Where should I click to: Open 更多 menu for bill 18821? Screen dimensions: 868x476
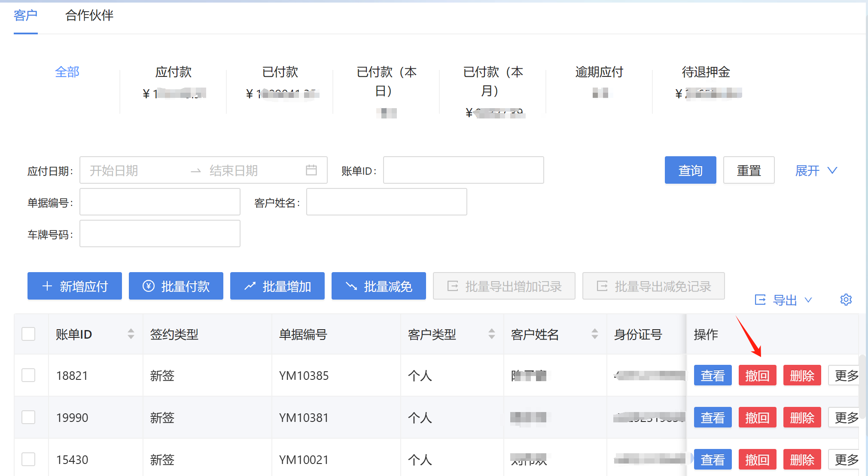845,376
